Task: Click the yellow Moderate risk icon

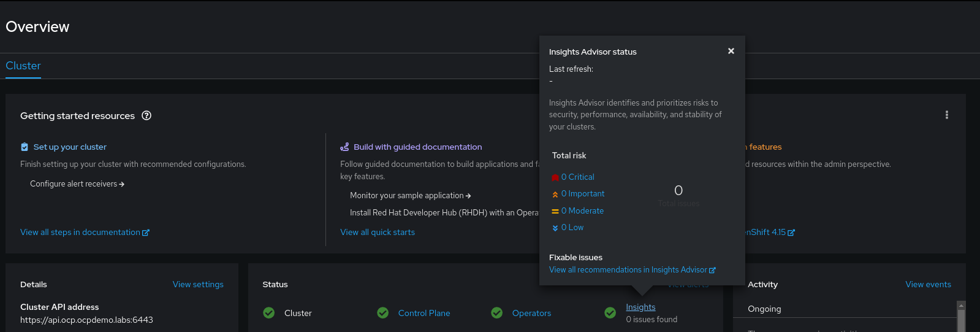Action: (555, 211)
